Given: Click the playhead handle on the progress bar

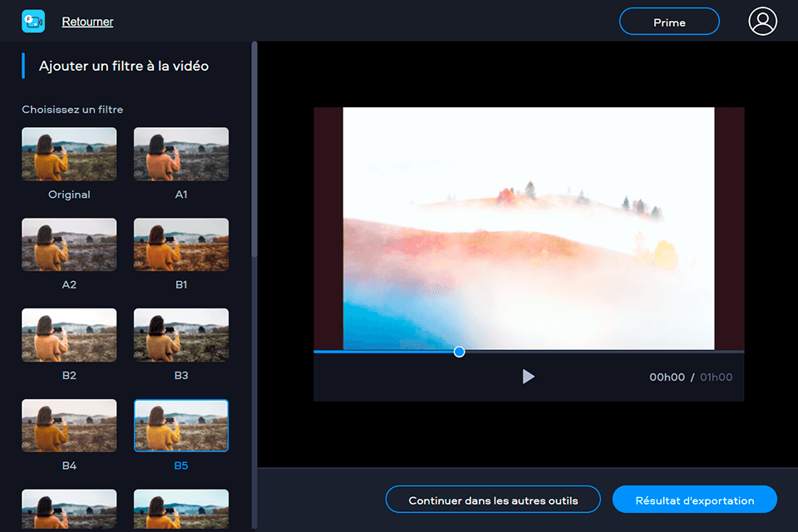Looking at the screenshot, I should [x=458, y=351].
